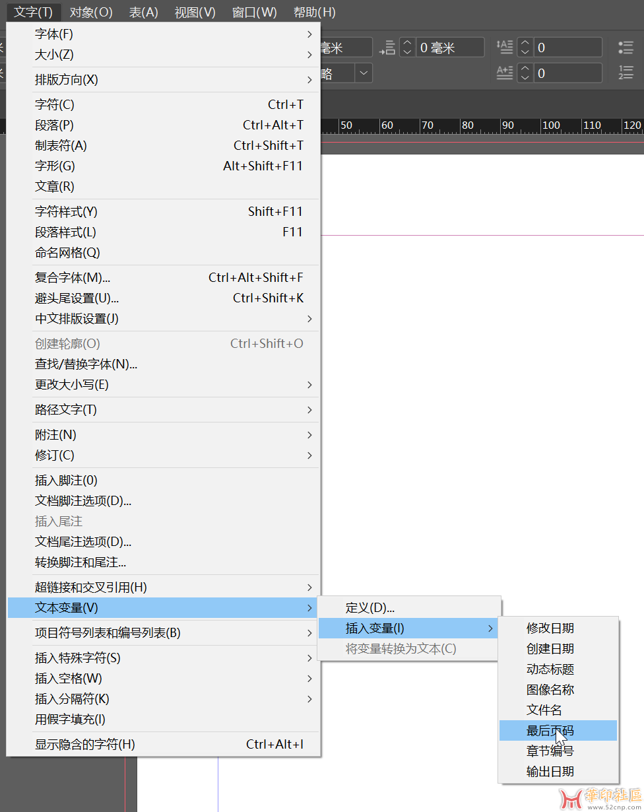
Task: Choose 用假字填充(I) menu item
Action: point(164,720)
